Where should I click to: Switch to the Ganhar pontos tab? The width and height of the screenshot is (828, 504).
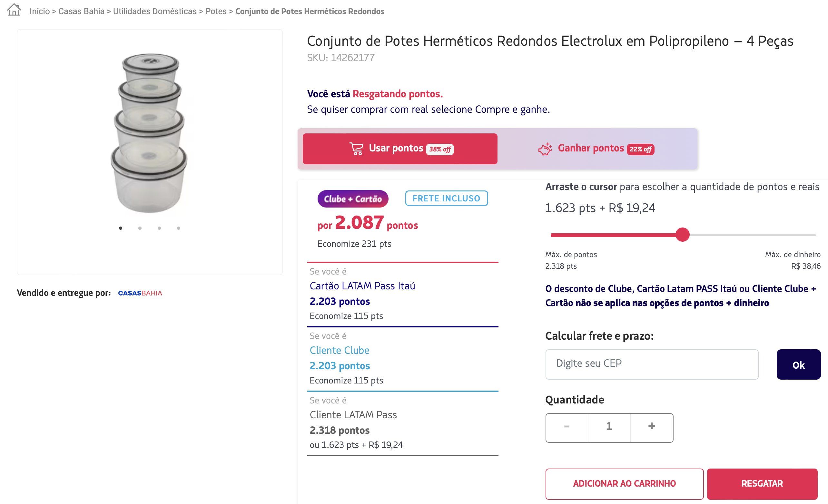pyautogui.click(x=596, y=149)
